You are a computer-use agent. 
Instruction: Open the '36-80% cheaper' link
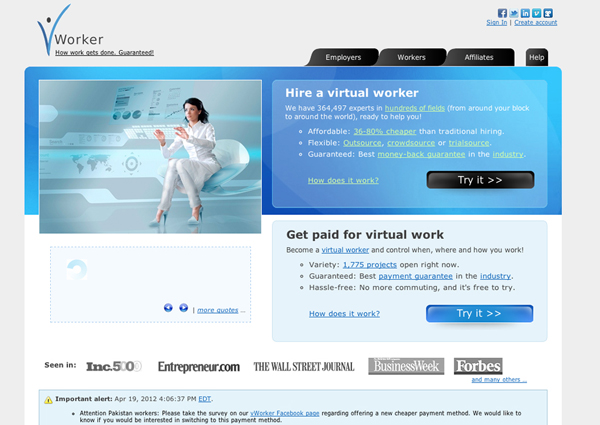pyautogui.click(x=385, y=132)
